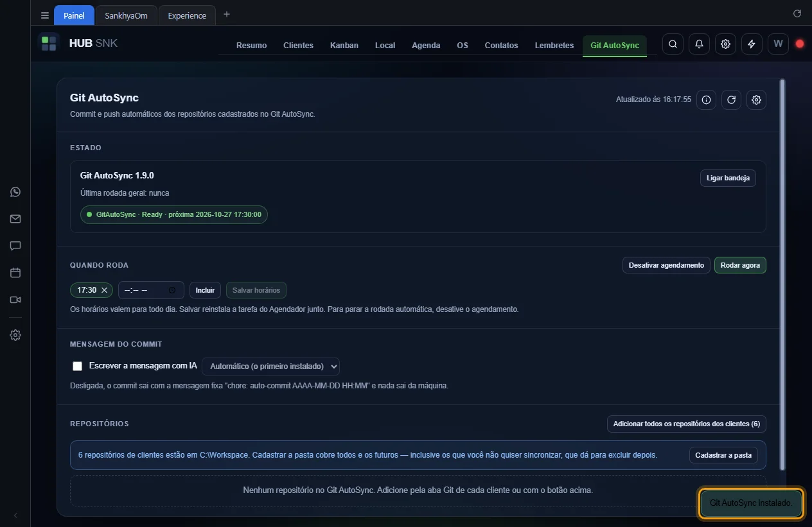Click the lightning bolt quick actions icon
Viewport: 812px width, 527px height.
click(752, 44)
